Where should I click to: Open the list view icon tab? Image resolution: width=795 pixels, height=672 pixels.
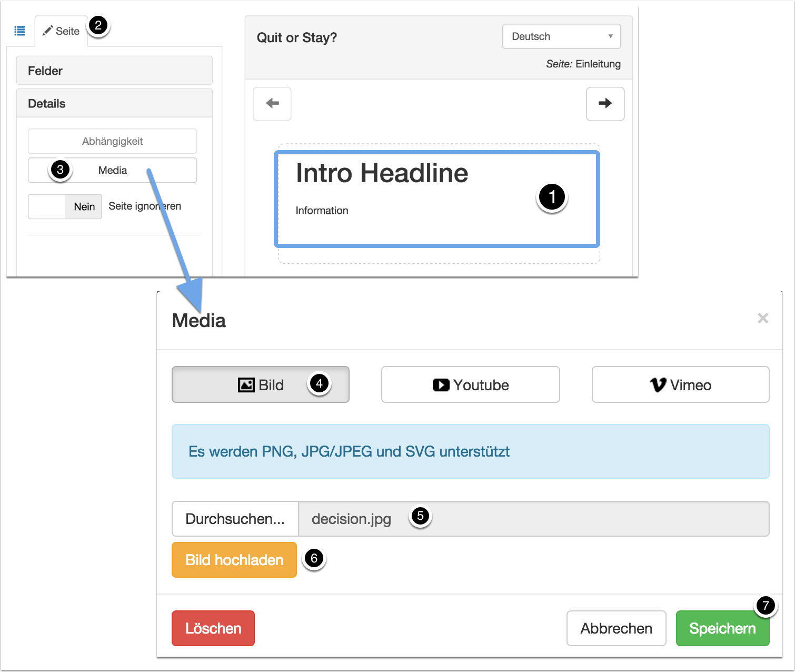point(19,31)
